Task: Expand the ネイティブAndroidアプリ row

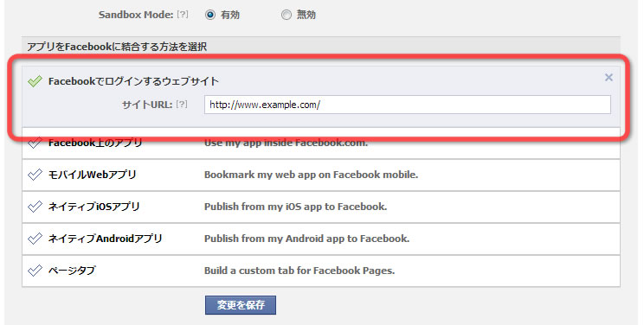Action: click(x=321, y=239)
